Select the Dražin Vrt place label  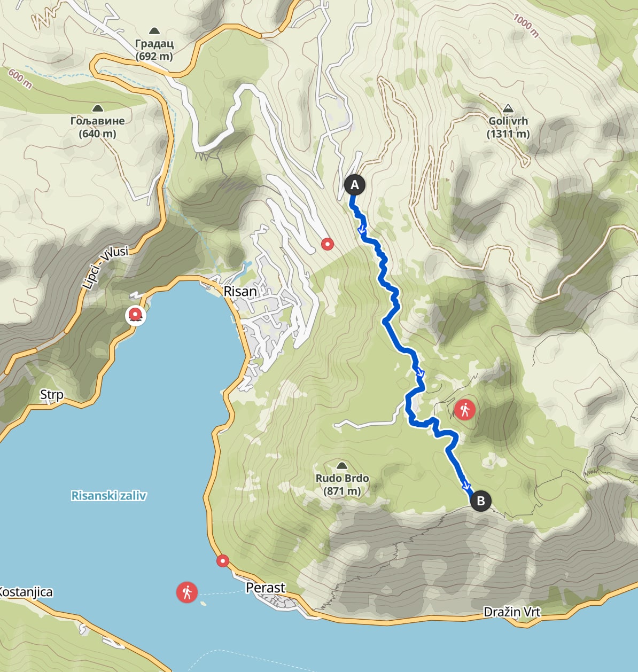(x=512, y=612)
